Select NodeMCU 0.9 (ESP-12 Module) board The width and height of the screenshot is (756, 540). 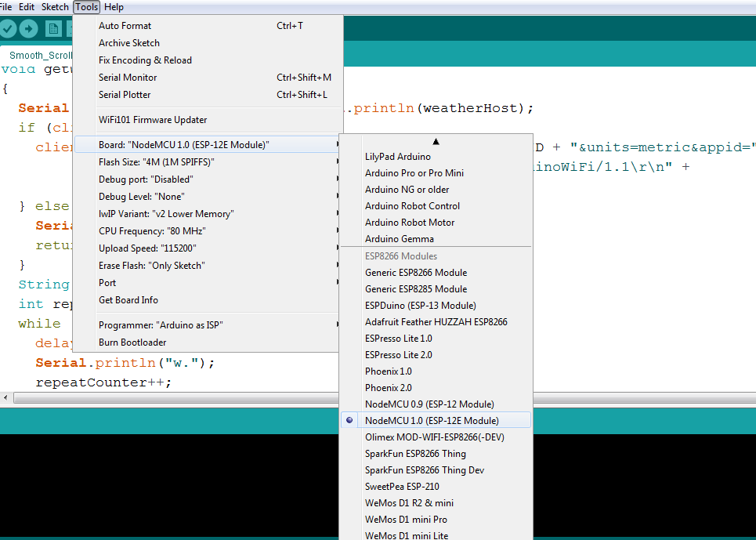436,404
